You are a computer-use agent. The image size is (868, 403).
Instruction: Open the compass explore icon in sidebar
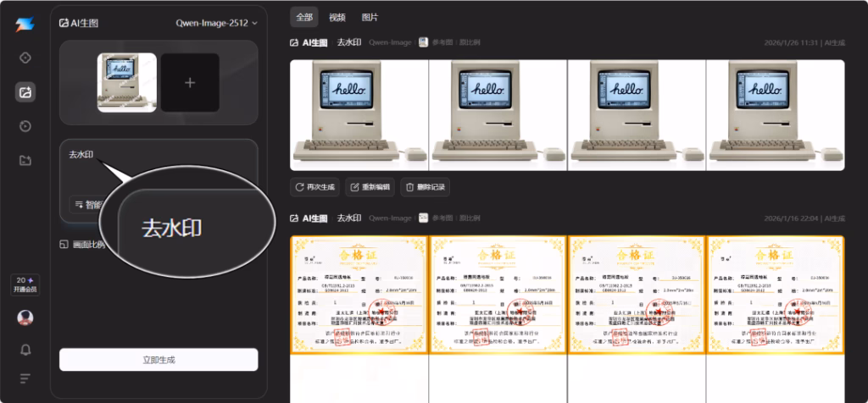pos(25,58)
